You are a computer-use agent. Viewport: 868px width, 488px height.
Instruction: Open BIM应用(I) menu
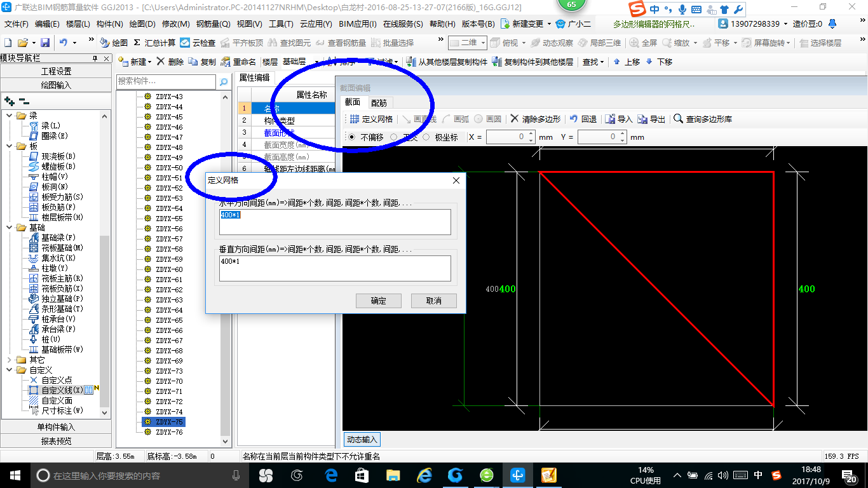(x=358, y=24)
